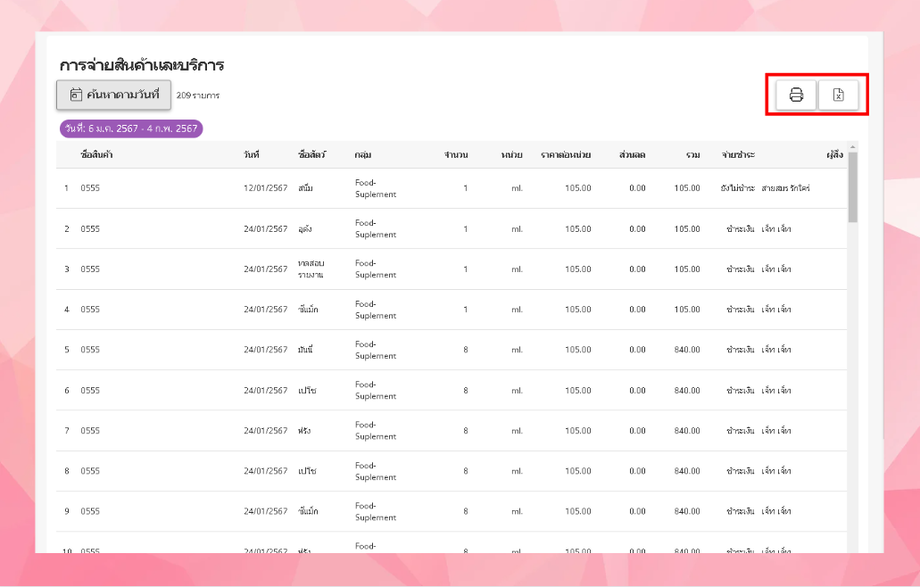Export the list with Excel icon
Image resolution: width=920 pixels, height=587 pixels.
point(838,95)
